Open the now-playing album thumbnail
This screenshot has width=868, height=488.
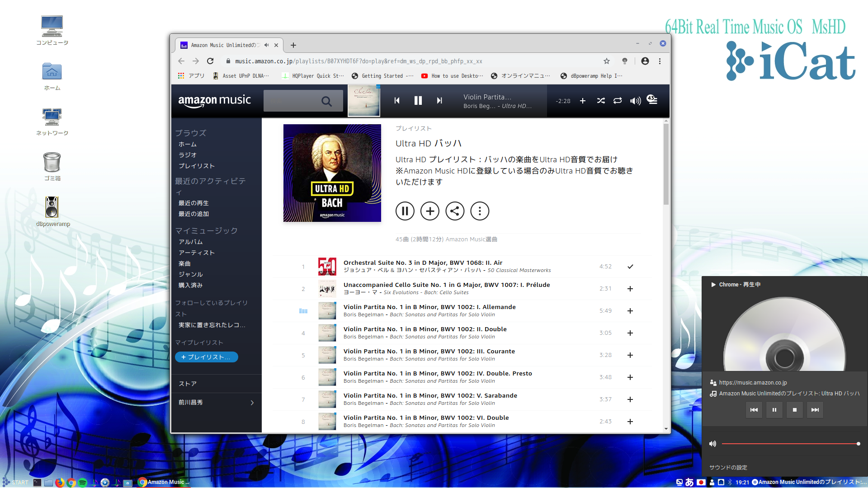pos(364,101)
